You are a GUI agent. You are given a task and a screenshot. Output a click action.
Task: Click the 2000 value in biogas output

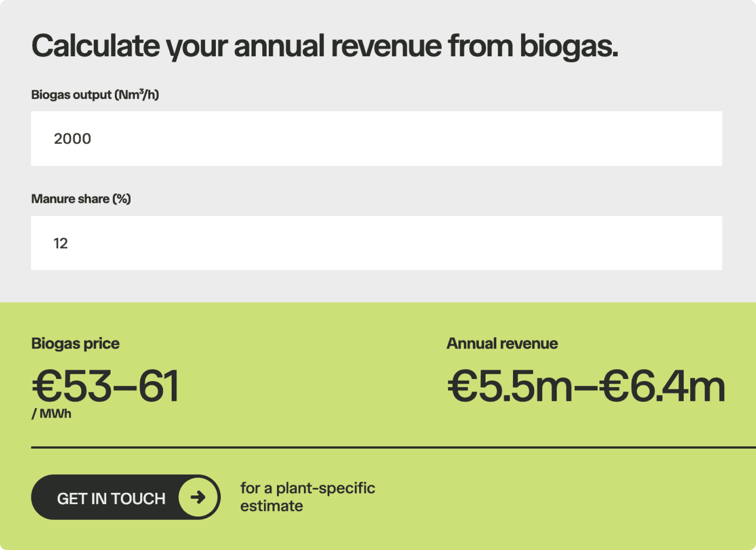pos(72,139)
